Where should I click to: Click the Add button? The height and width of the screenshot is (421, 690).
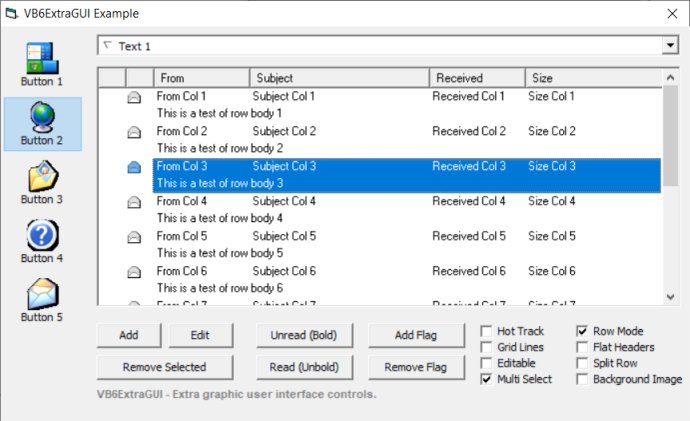tap(129, 335)
